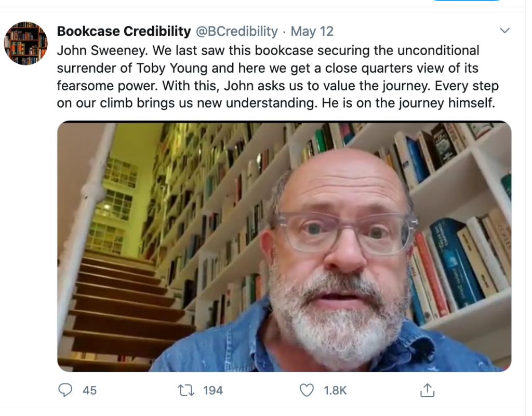Visit the @BCredibility handle
This screenshot has height=416, width=532.
[236, 31]
